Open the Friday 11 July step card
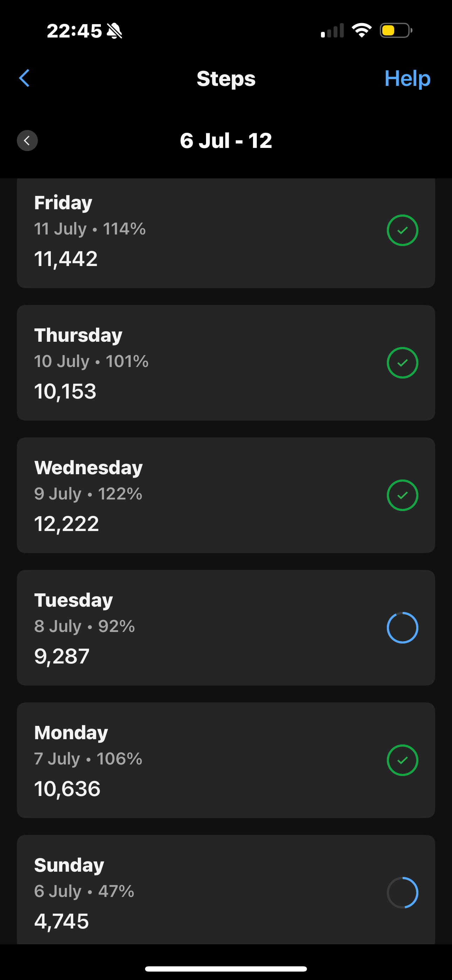 [226, 233]
